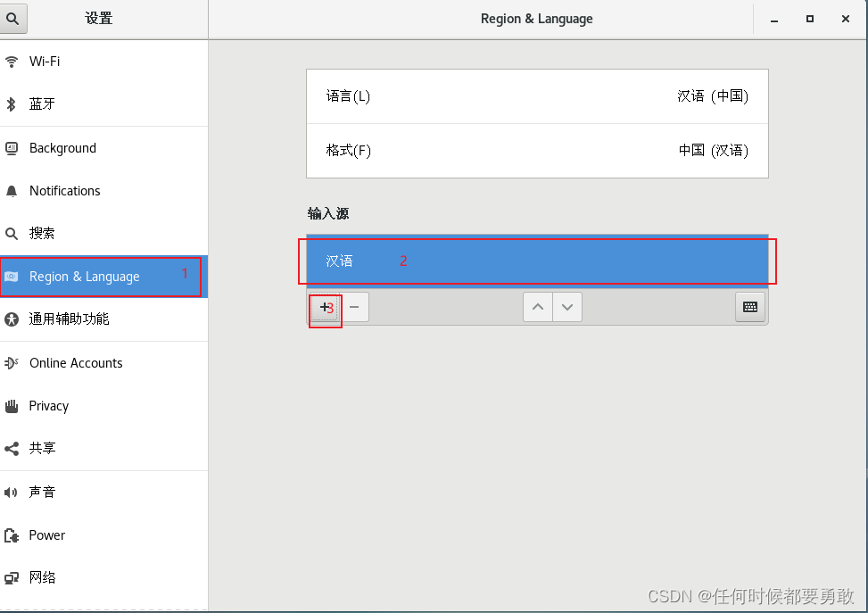
Task: Open the 格式(F) formats row
Action: pos(537,151)
